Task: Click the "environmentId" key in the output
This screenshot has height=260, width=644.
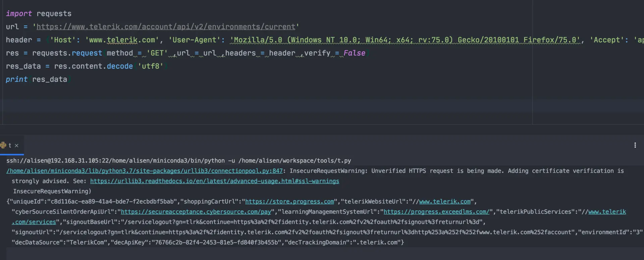Action: (x=603, y=232)
